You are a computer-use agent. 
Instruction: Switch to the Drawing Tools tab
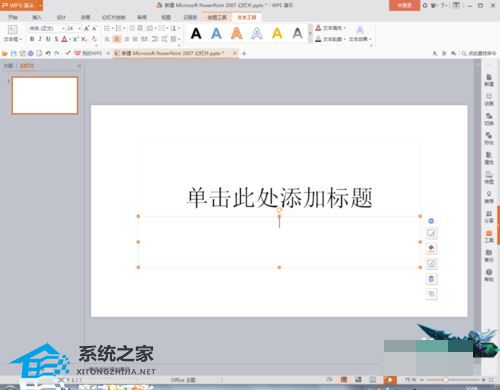coord(217,17)
